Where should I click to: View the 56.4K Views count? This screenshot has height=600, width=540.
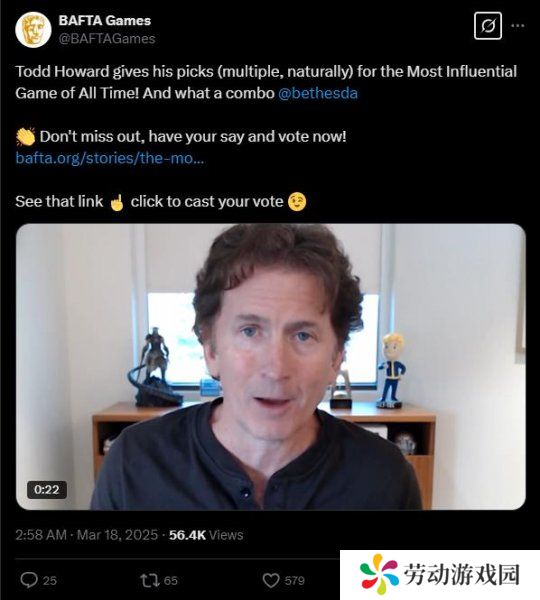coord(206,535)
